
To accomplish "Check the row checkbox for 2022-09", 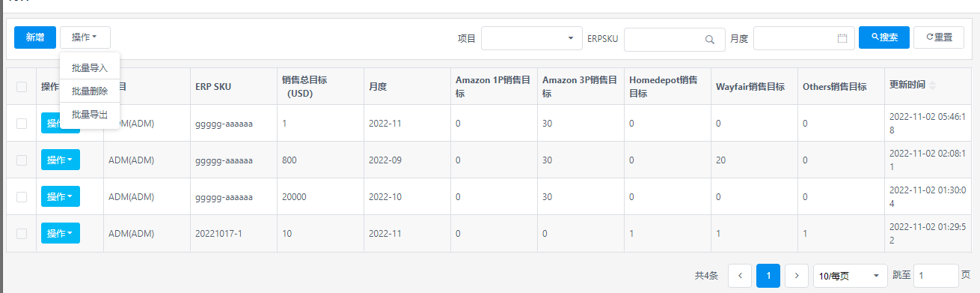I will coord(22,160).
